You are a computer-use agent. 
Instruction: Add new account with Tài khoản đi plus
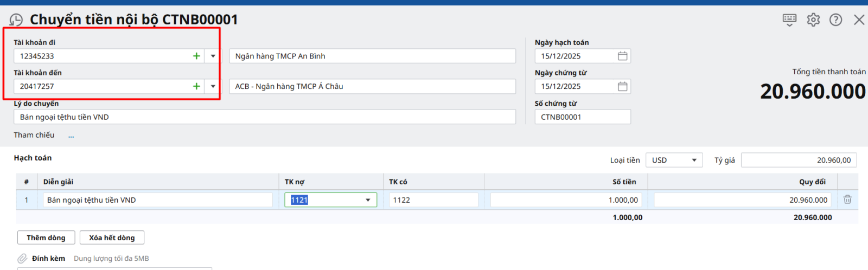pos(196,56)
